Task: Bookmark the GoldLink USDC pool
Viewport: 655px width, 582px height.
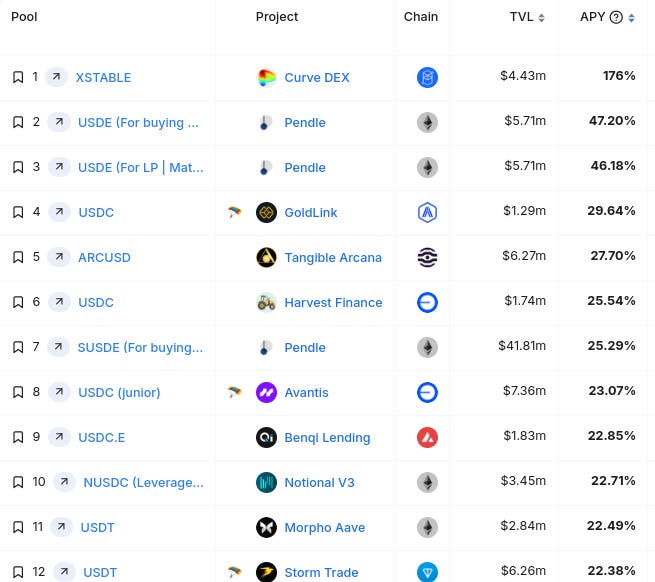Action: (18, 212)
